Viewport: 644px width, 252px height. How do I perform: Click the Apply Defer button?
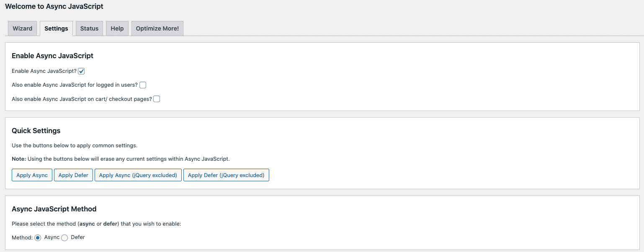click(73, 175)
